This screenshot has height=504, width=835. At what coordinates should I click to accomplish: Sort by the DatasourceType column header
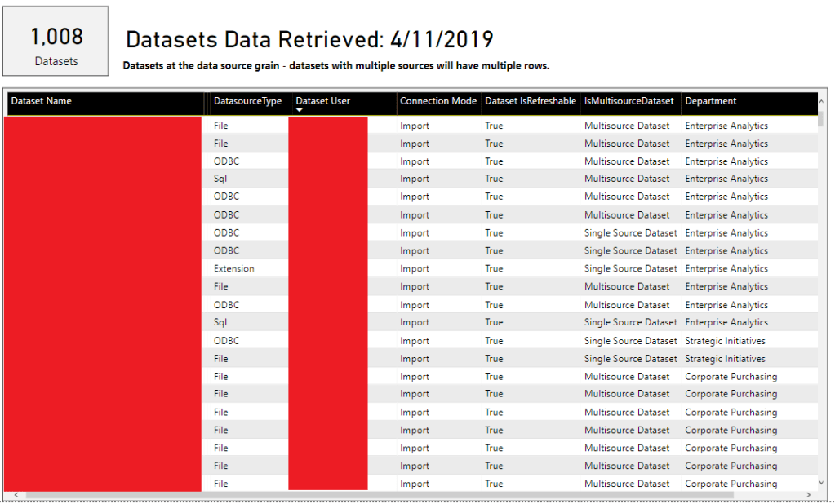(x=247, y=101)
